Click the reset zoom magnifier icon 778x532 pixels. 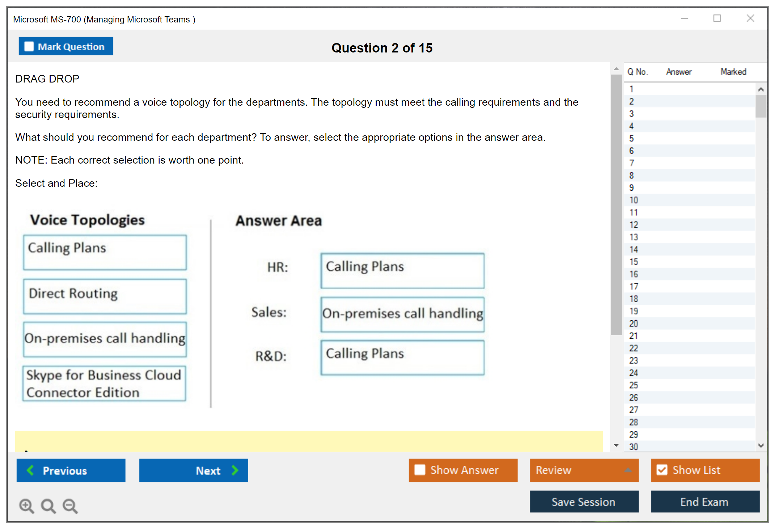coord(48,506)
